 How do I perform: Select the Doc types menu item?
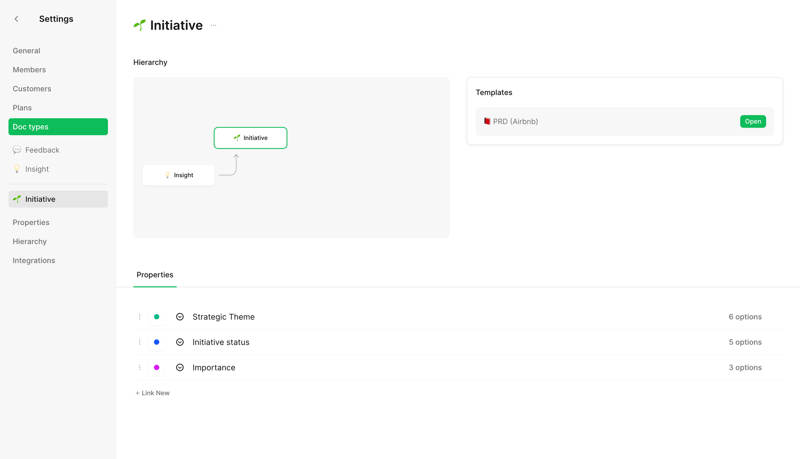click(58, 126)
